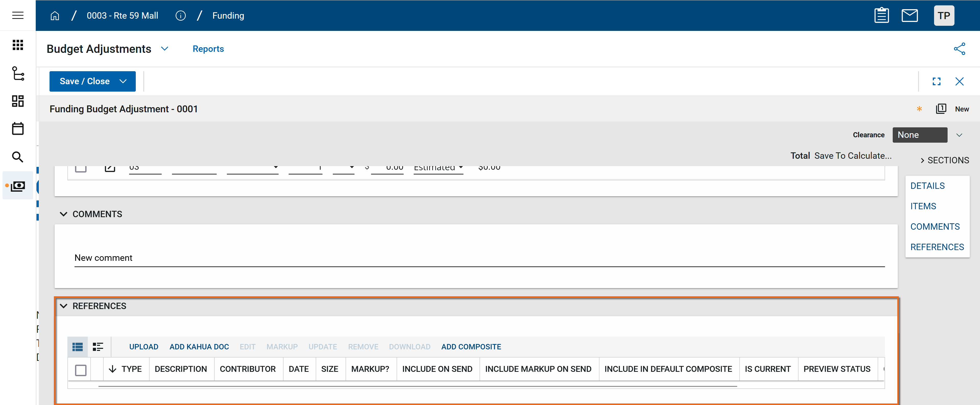980x405 pixels.
Task: Click ADD KAHUA DOC
Action: [199, 347]
